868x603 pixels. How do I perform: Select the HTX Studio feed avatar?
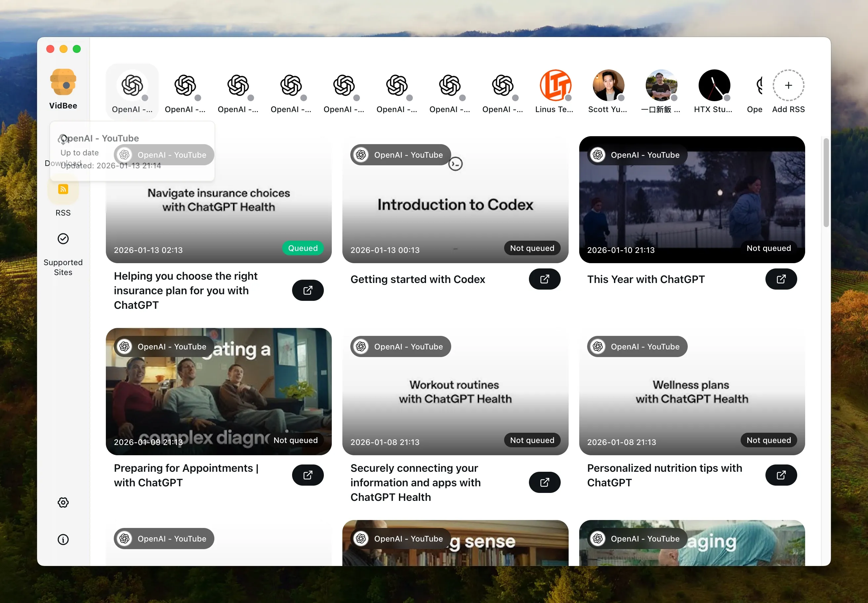point(714,85)
